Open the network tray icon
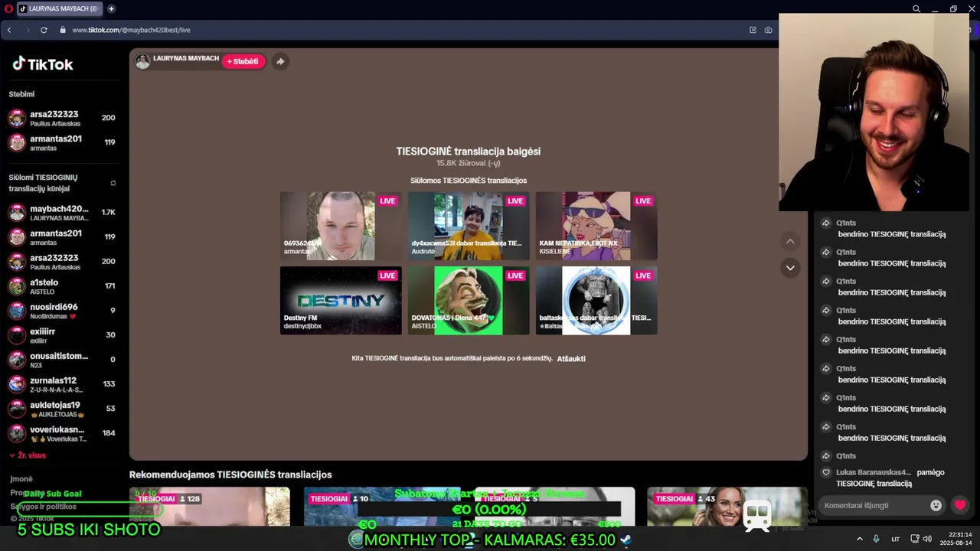This screenshot has height=551, width=980. coord(913,540)
